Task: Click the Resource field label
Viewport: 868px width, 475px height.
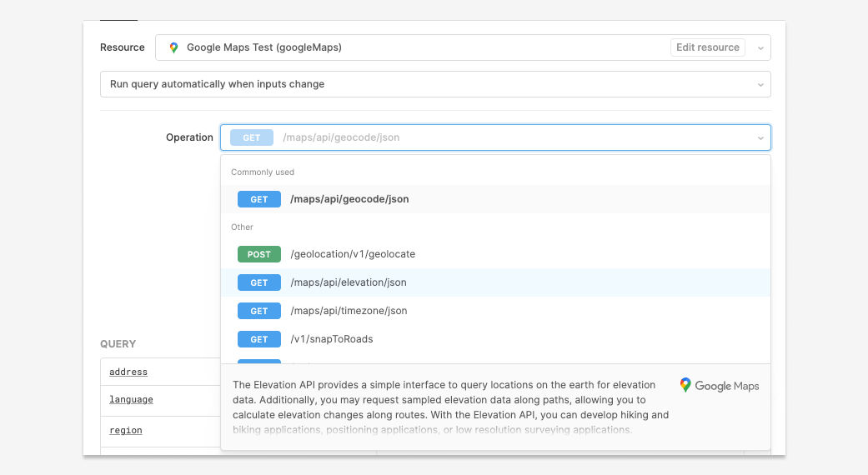Action: point(123,47)
